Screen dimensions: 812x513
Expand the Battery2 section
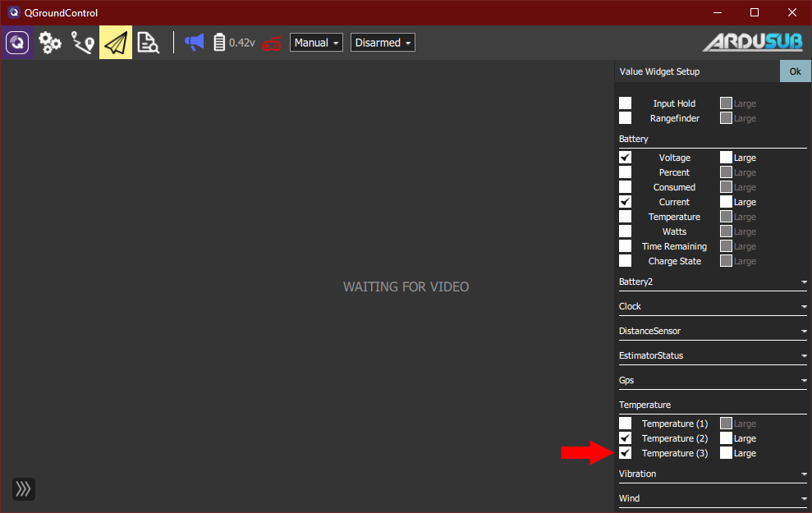[712, 282]
